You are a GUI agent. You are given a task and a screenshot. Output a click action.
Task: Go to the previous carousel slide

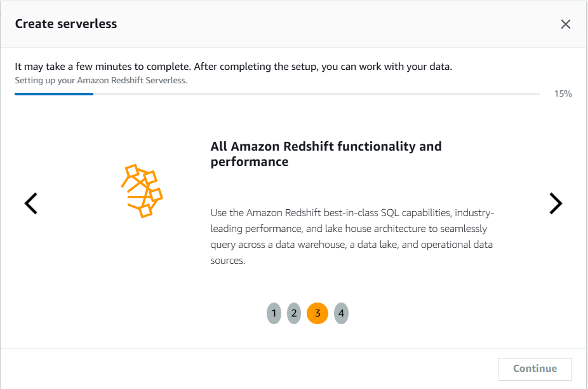[x=30, y=203]
